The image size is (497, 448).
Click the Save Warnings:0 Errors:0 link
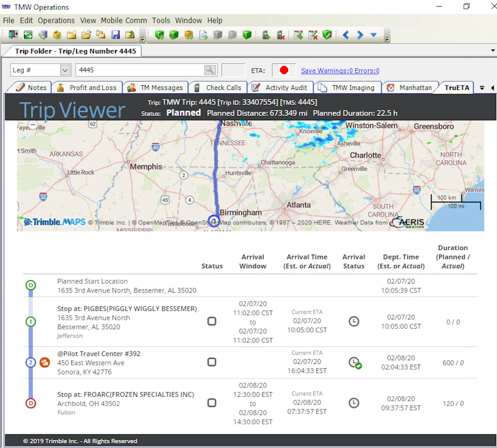340,70
